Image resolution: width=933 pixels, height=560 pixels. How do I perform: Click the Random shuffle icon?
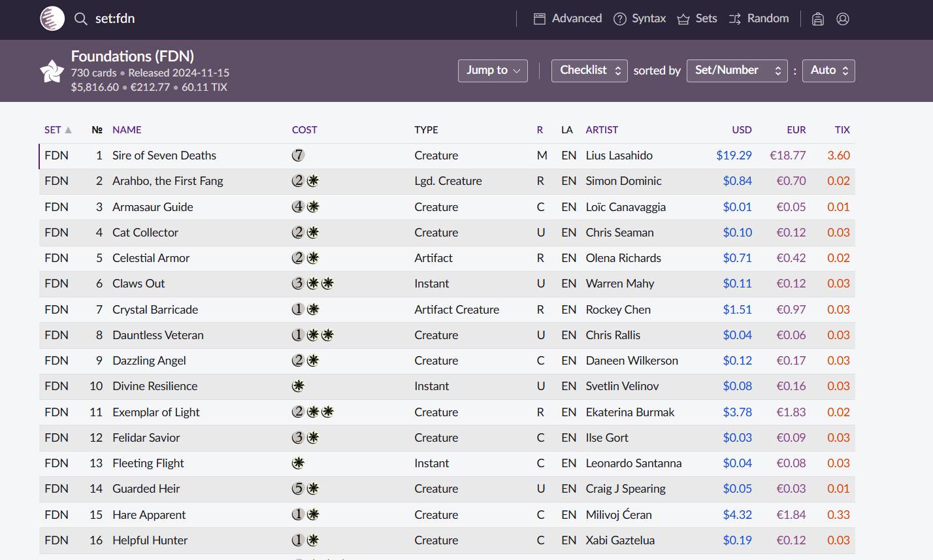pyautogui.click(x=735, y=19)
